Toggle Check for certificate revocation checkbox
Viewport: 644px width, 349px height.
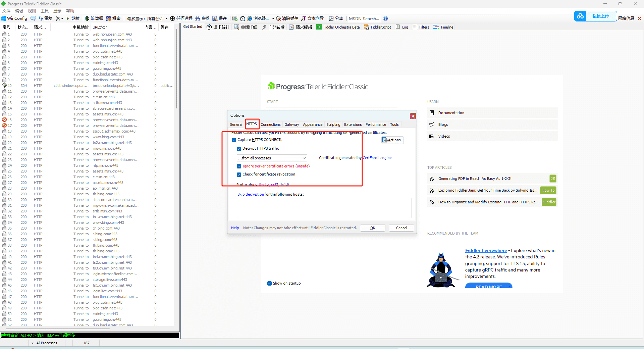[239, 174]
